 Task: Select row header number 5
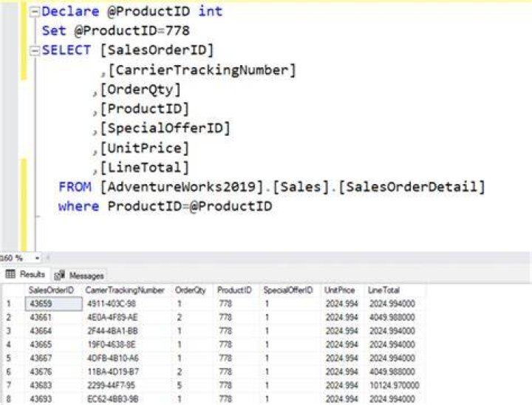pos(8,358)
